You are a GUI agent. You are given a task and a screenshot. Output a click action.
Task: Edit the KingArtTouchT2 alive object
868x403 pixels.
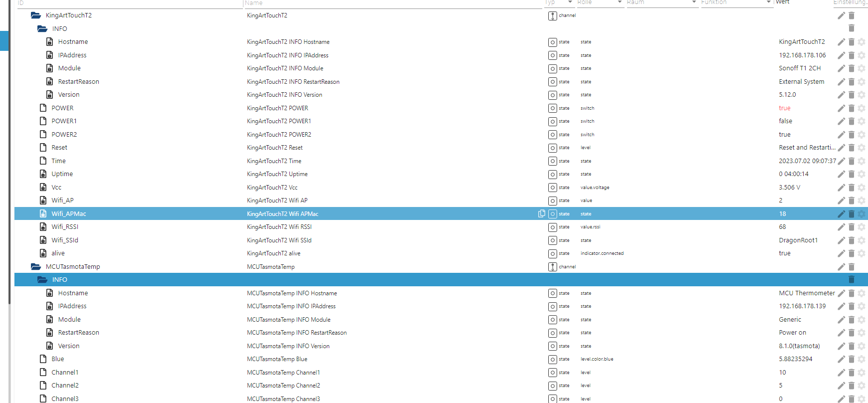pos(841,253)
